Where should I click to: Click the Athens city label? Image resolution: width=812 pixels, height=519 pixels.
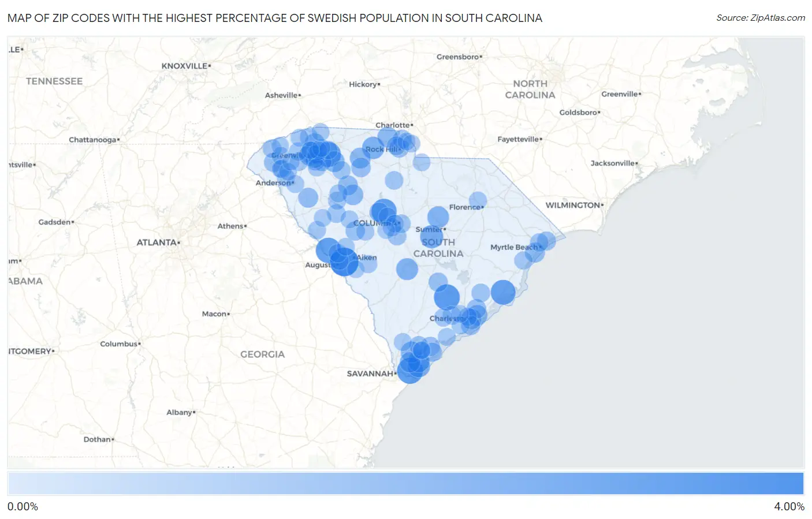pos(231,226)
